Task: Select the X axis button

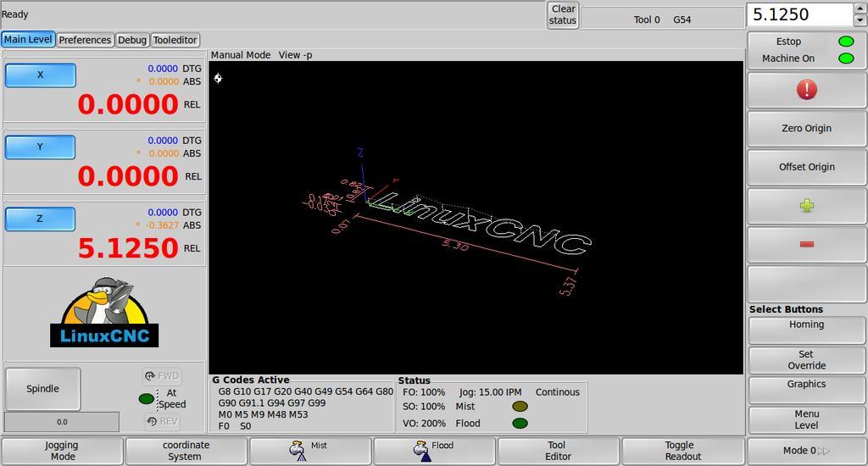Action: [41, 75]
